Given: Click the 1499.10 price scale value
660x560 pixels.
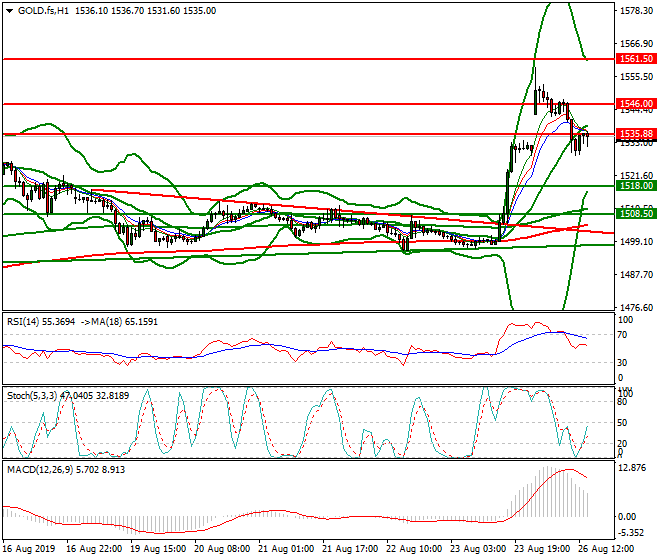Looking at the screenshot, I should coord(636,242).
